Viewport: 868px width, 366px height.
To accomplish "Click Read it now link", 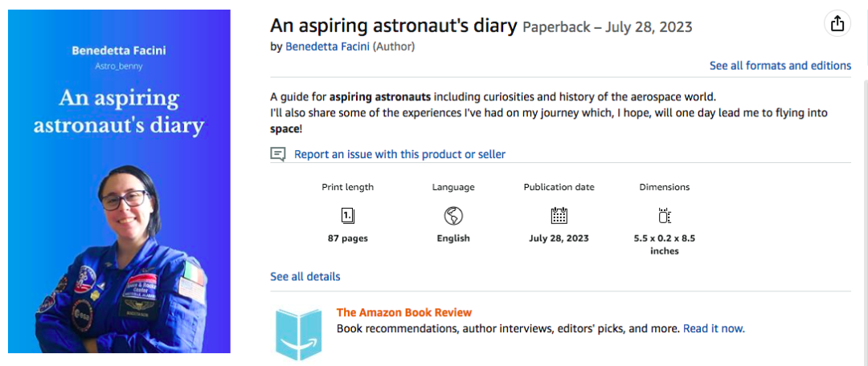I will pos(714,328).
